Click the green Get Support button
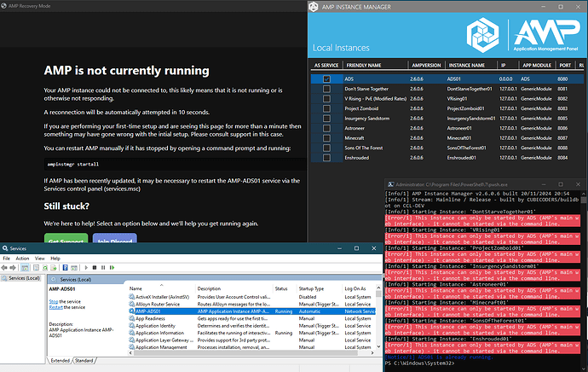Screen dimensions: 588x372 click(66, 238)
